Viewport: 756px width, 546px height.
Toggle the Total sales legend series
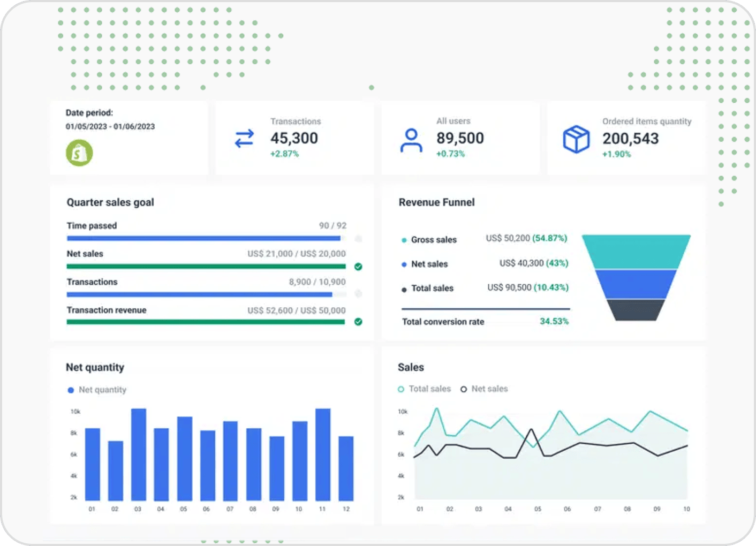(425, 389)
